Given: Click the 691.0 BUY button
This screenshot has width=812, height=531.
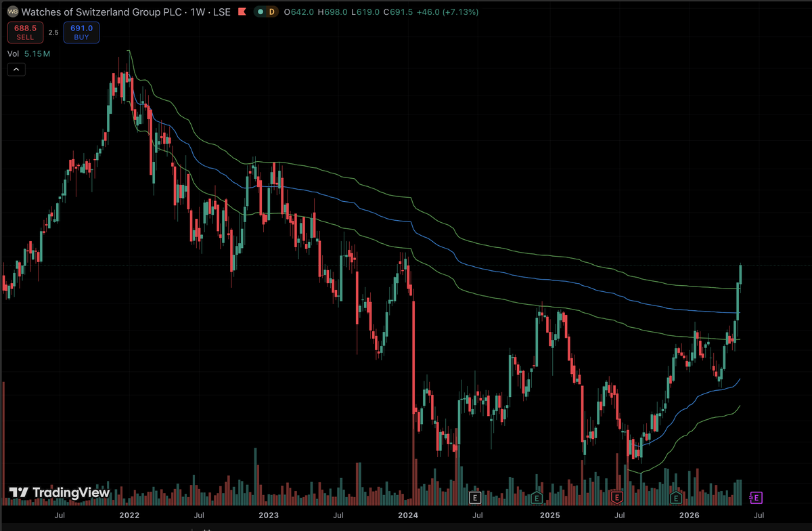Looking at the screenshot, I should tap(81, 33).
